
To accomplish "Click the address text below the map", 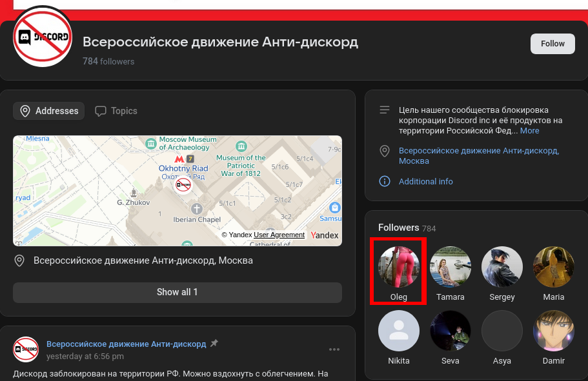I will pyautogui.click(x=143, y=260).
